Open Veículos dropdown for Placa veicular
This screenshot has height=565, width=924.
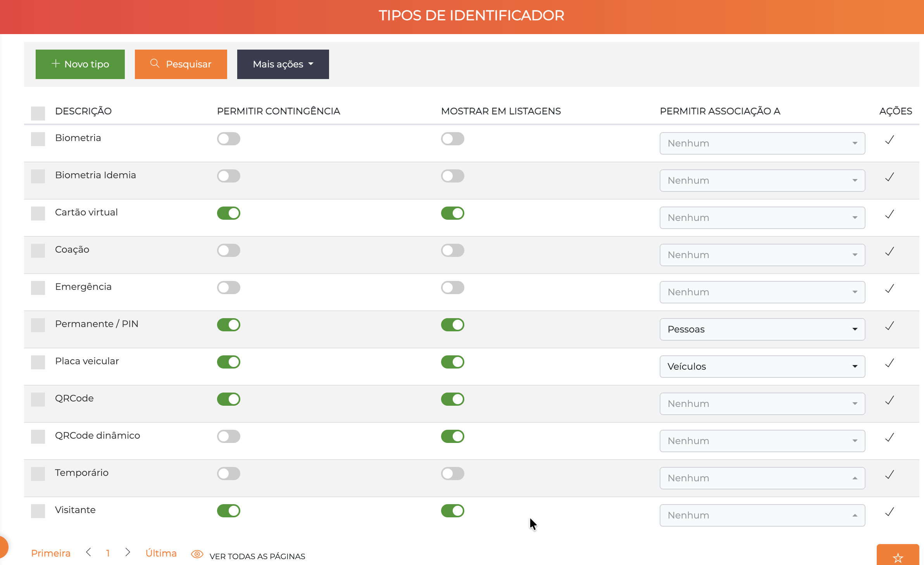click(762, 367)
